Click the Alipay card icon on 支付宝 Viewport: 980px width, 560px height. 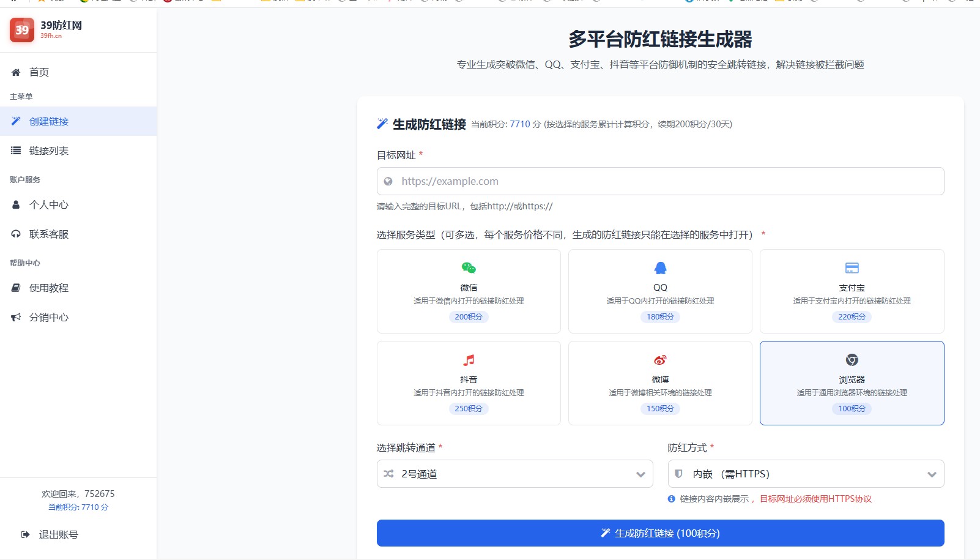tap(852, 267)
